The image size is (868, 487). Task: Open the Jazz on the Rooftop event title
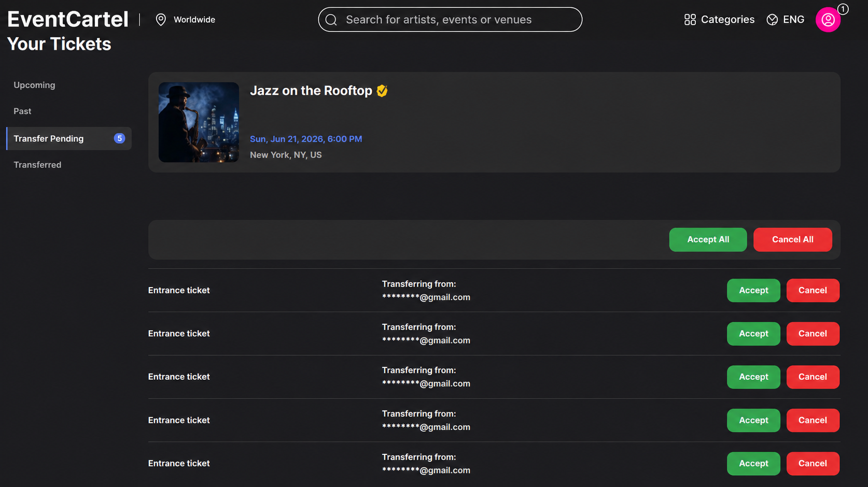[311, 91]
